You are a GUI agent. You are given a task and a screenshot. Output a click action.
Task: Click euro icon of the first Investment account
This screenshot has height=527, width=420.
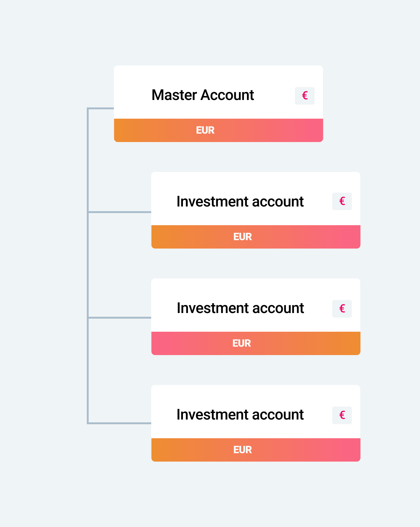(342, 201)
